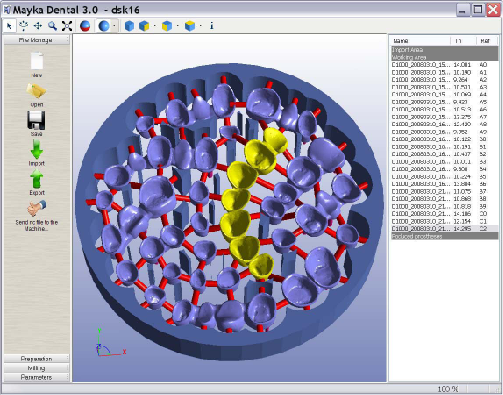The height and width of the screenshot is (395, 503).
Task: Activate the pan move tool
Action: tap(38, 26)
